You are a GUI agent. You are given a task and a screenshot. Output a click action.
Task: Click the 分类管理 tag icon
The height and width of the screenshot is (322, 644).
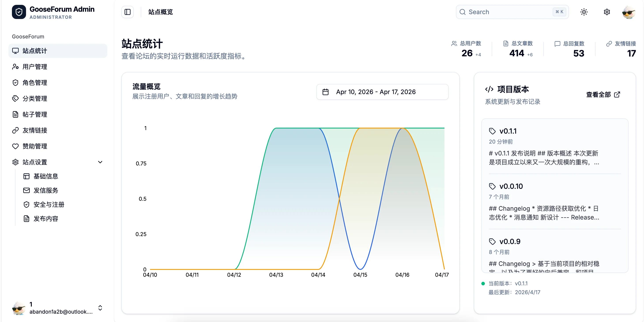click(x=15, y=98)
